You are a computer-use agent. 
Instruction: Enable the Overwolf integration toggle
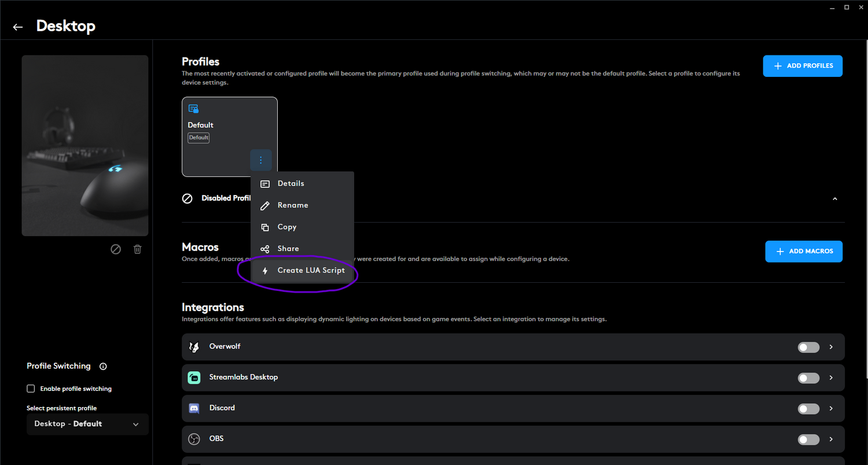(808, 347)
